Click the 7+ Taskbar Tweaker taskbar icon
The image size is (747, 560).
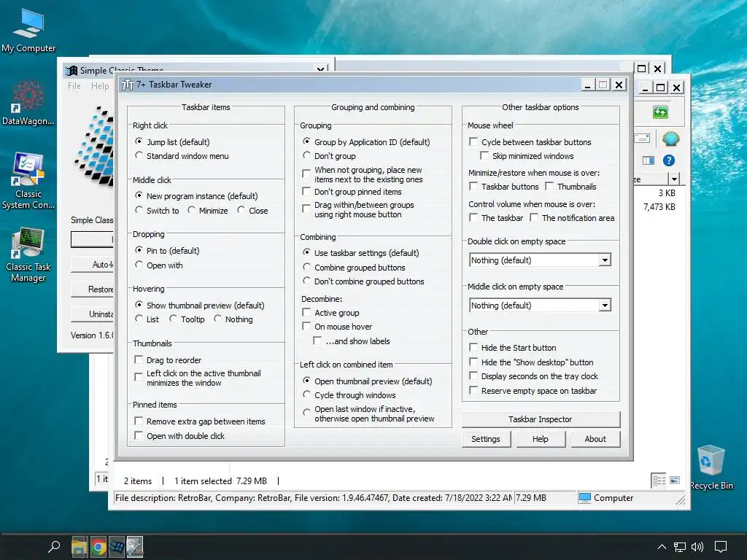135,547
